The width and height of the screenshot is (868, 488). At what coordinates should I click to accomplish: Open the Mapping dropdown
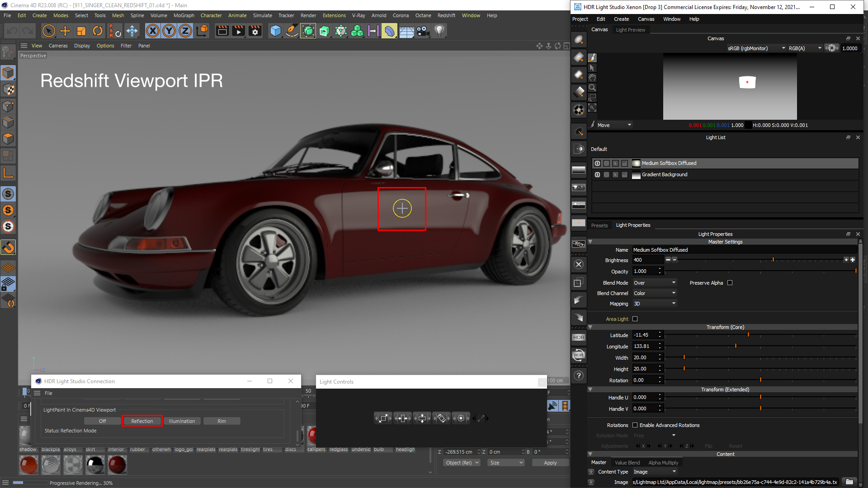(654, 304)
